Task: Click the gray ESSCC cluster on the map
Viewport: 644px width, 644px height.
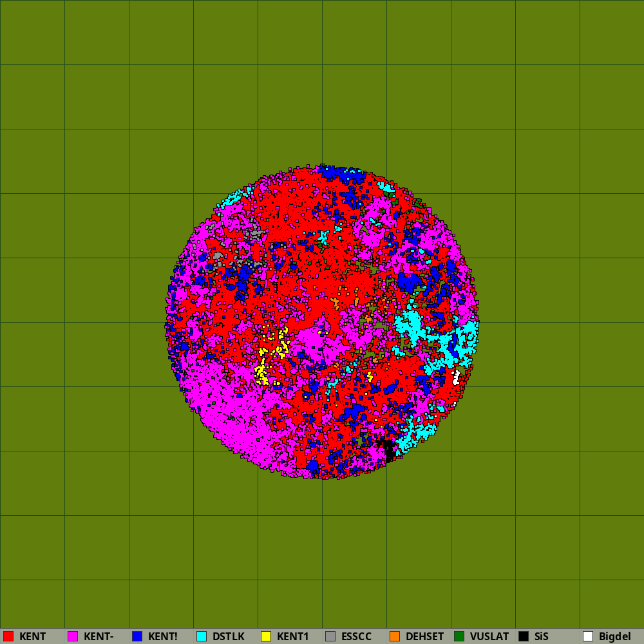Action: [254, 233]
